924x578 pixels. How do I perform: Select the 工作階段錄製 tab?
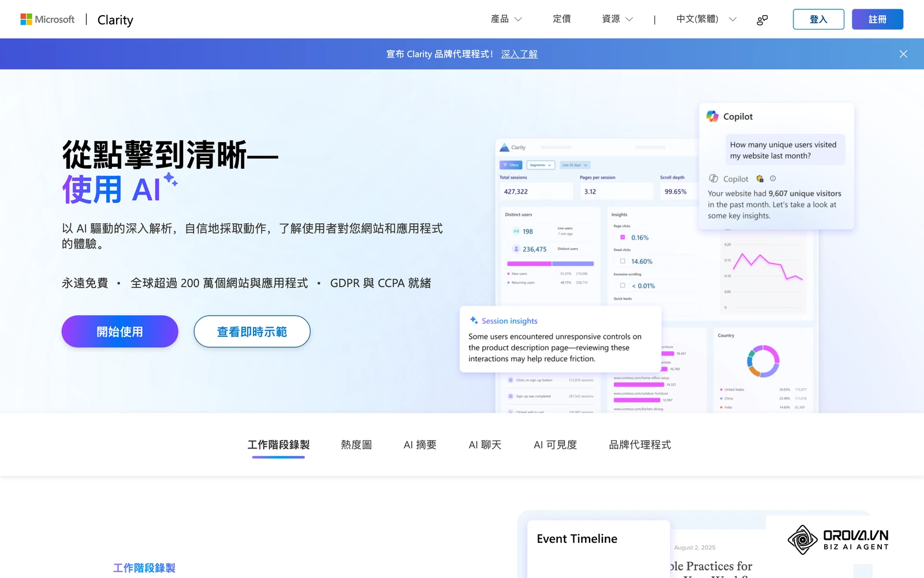[278, 444]
